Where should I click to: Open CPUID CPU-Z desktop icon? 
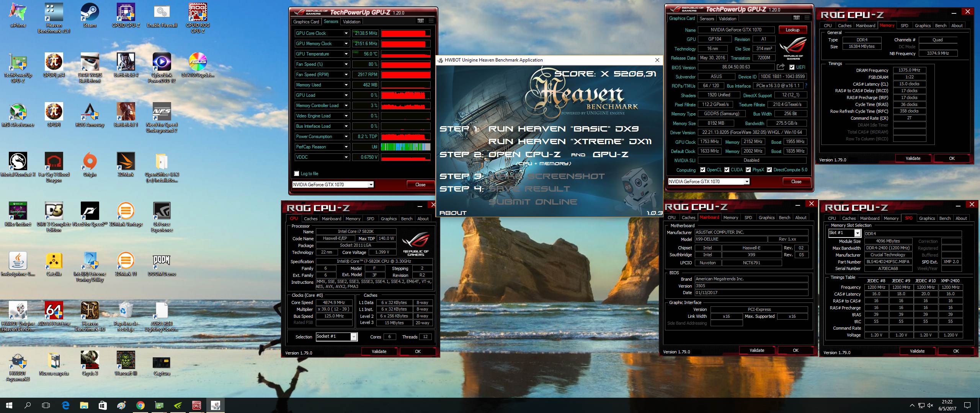point(126,15)
